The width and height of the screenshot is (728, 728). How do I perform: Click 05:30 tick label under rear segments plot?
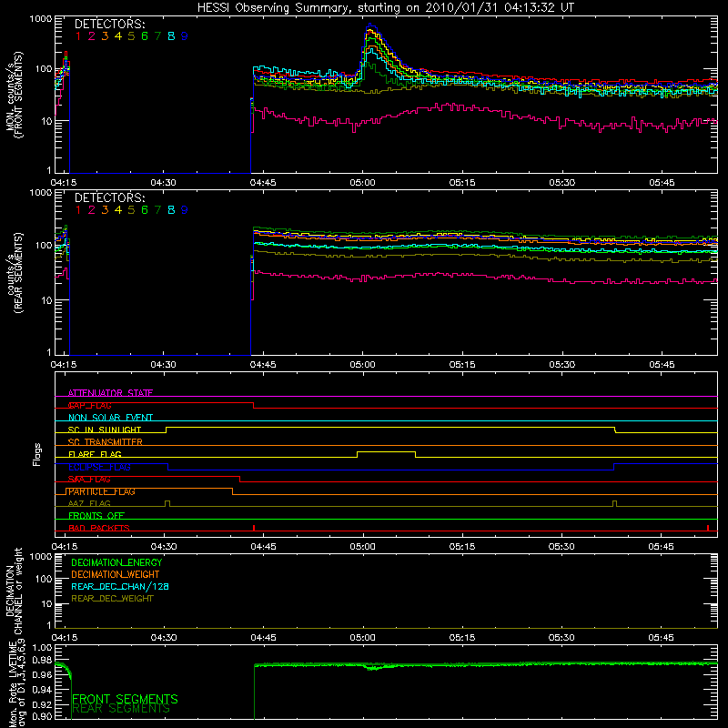(561, 365)
